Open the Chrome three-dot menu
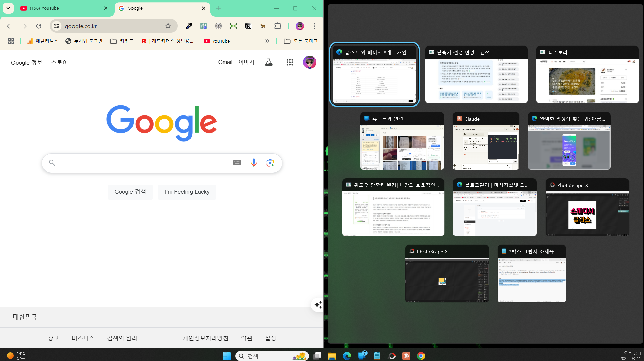The image size is (644, 361). coord(315,26)
